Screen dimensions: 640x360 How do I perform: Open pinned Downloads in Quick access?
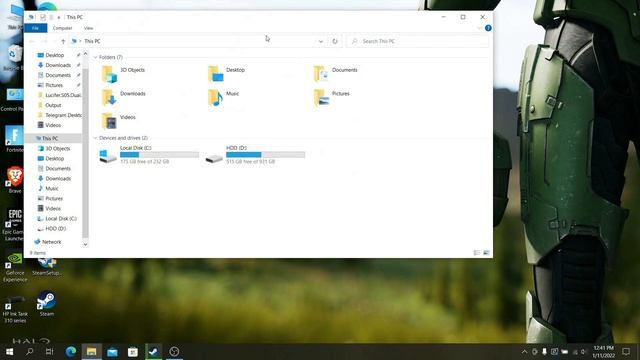[x=54, y=65]
